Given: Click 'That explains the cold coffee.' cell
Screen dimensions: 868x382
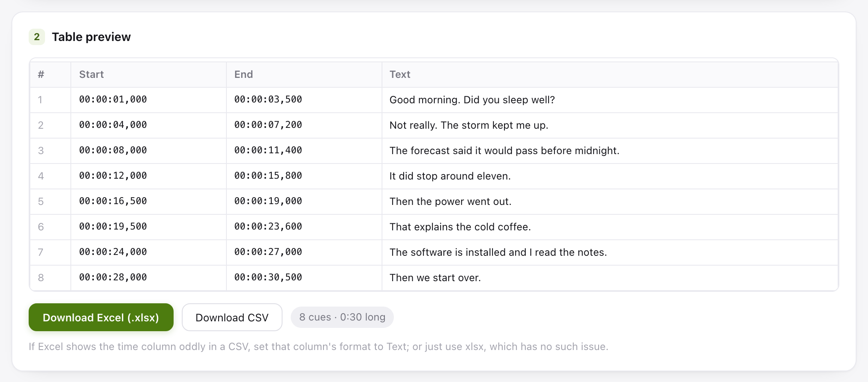Looking at the screenshot, I should pyautogui.click(x=610, y=227).
